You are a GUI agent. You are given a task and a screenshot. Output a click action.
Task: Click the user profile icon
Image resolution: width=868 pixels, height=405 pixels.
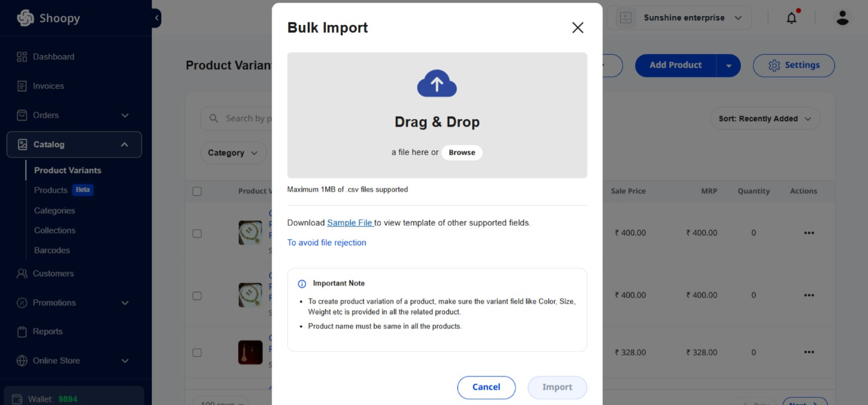click(x=842, y=18)
